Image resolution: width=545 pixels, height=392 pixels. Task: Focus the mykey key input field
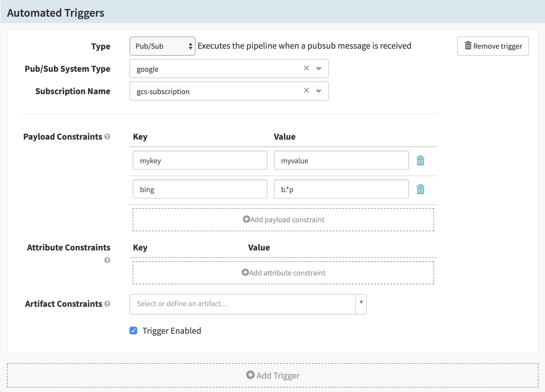200,160
